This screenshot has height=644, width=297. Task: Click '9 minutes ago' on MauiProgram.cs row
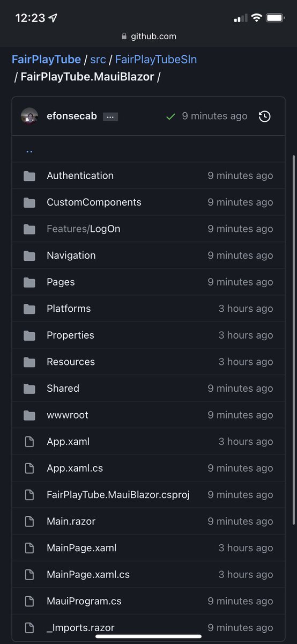tap(240, 601)
